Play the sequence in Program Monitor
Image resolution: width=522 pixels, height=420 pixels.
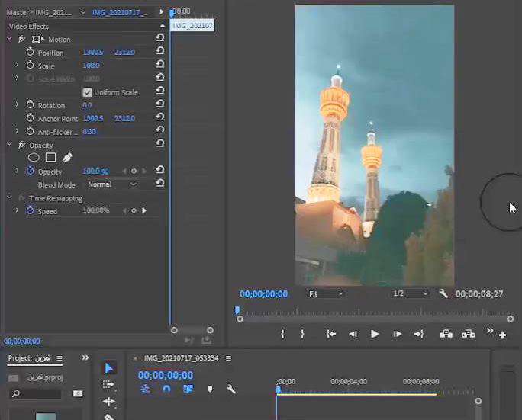(375, 334)
